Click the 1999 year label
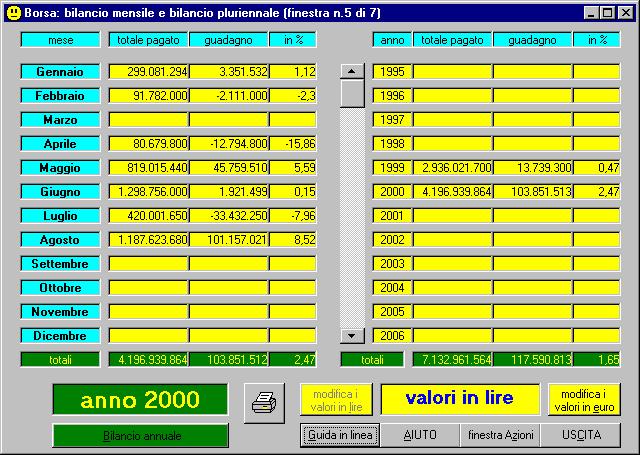The height and width of the screenshot is (455, 640). [x=390, y=168]
